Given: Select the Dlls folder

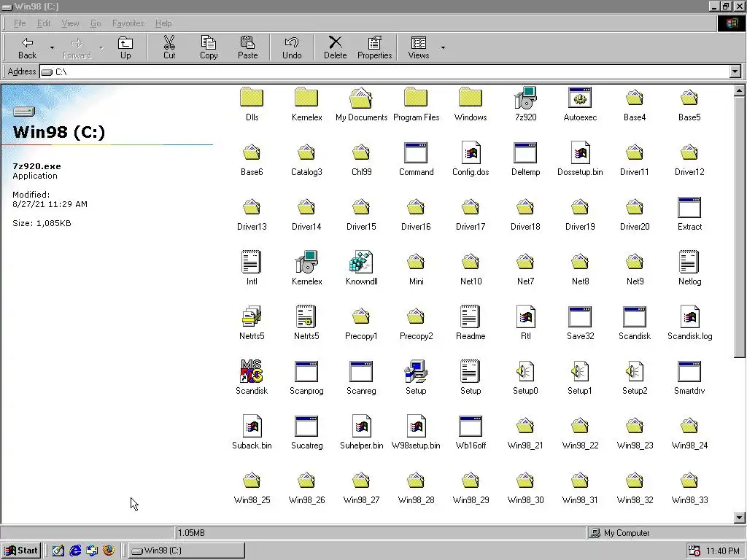Looking at the screenshot, I should point(252,97).
